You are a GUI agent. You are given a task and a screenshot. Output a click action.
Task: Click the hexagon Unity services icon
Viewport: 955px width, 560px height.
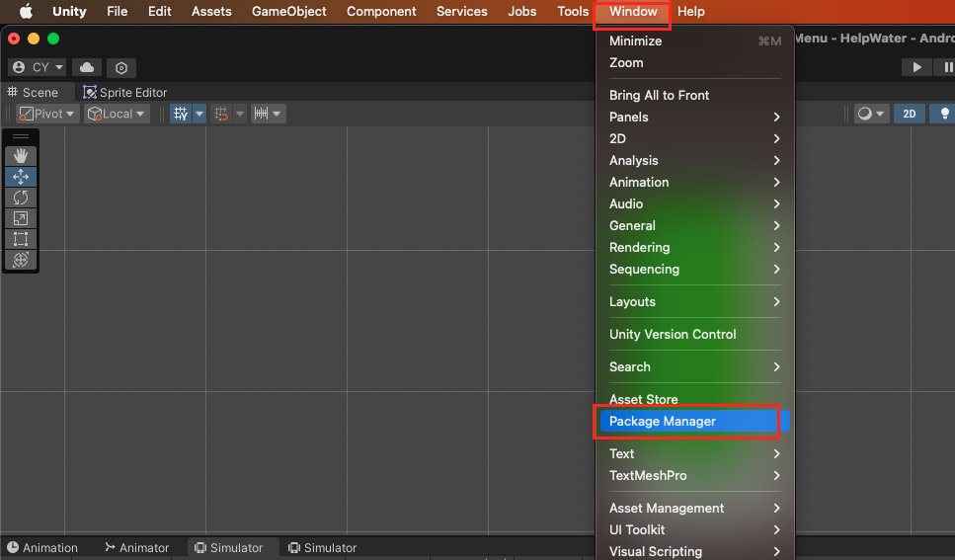click(x=121, y=67)
